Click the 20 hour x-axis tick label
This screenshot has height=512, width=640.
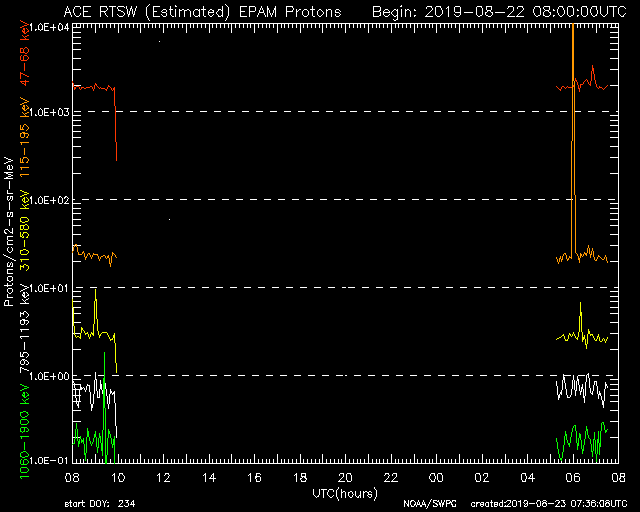click(x=345, y=479)
